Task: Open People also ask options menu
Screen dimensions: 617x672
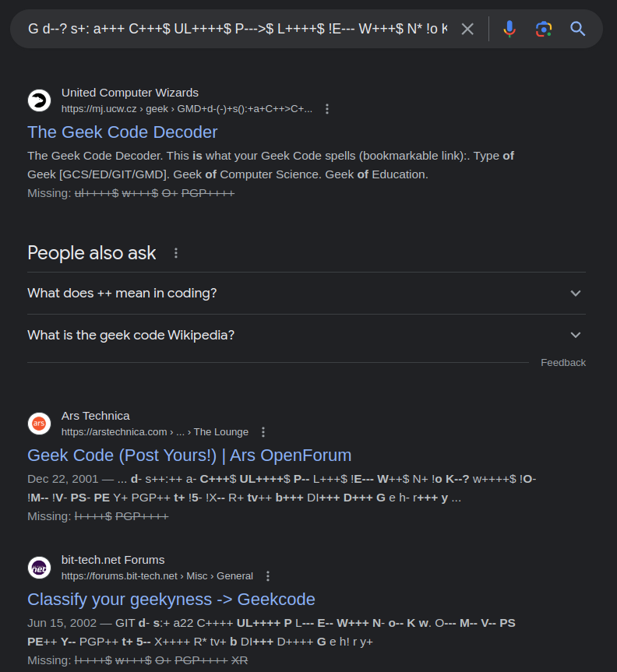Action: tap(176, 253)
